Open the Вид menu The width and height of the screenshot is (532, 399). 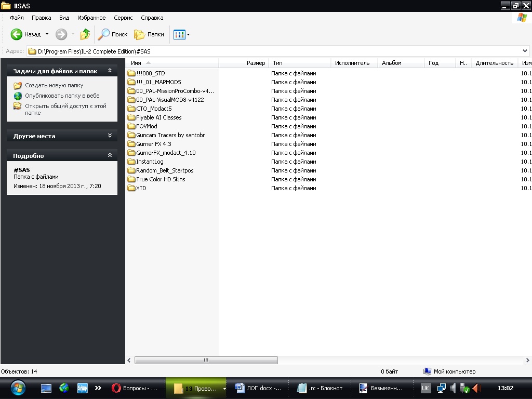(x=64, y=18)
